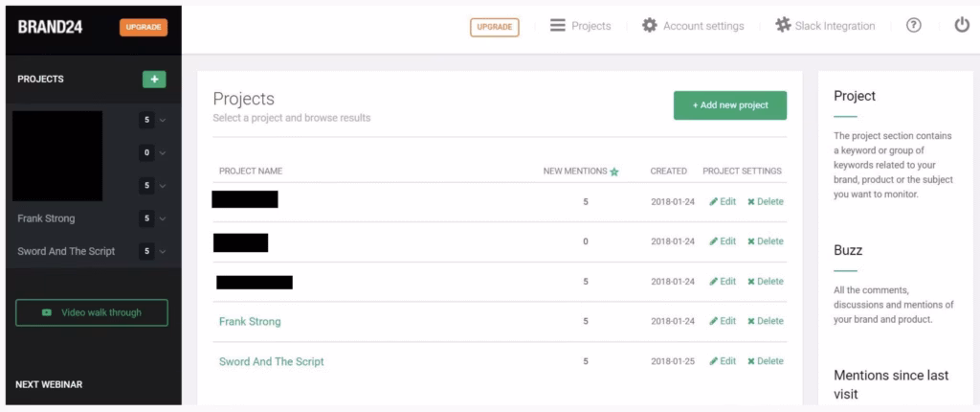Click the help question mark icon
Image resolution: width=980 pixels, height=412 pixels.
tap(913, 26)
